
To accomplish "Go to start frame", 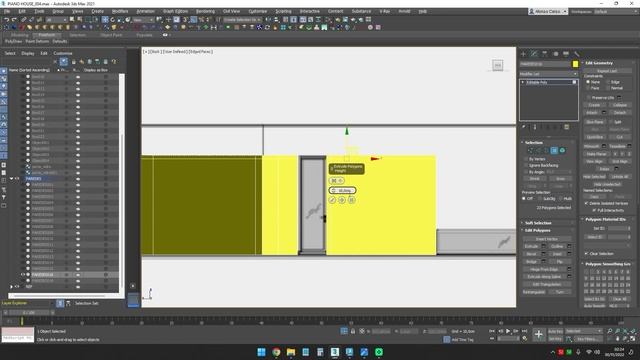I will [492, 331].
